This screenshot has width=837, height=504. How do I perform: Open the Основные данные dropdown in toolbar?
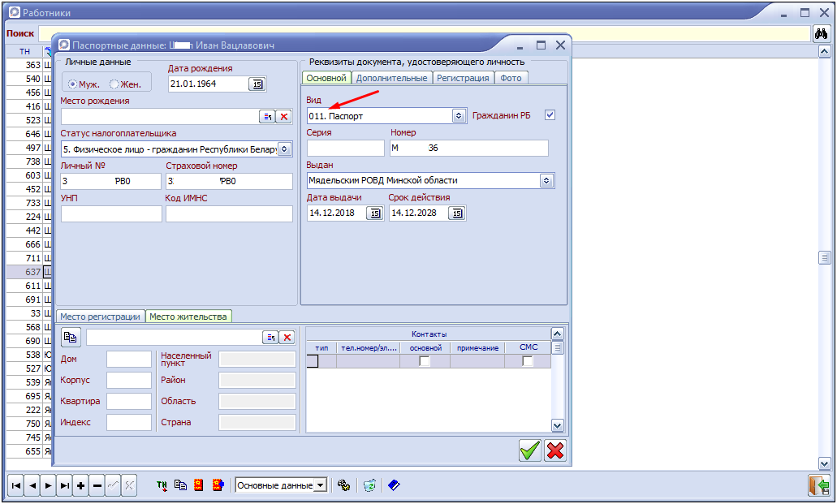(320, 485)
